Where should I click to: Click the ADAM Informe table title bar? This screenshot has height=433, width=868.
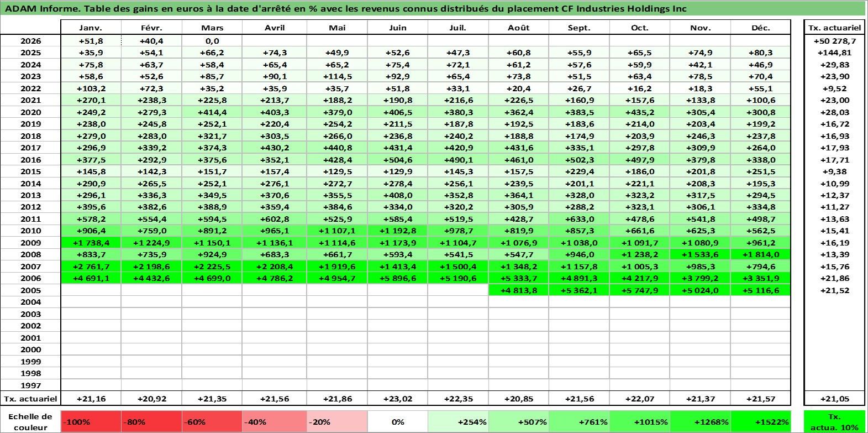433,8
